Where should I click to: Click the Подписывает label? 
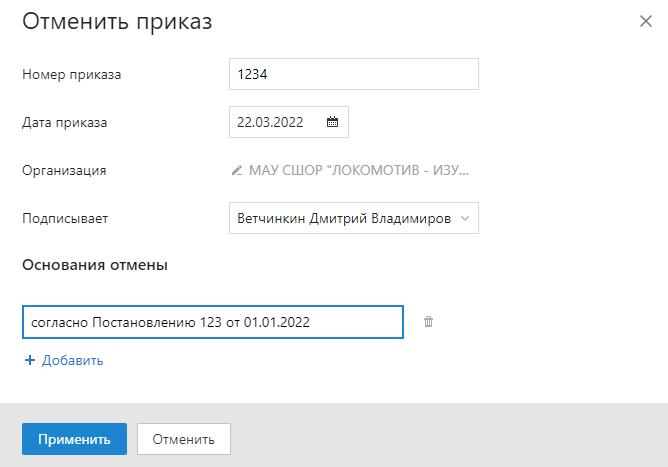(65, 218)
